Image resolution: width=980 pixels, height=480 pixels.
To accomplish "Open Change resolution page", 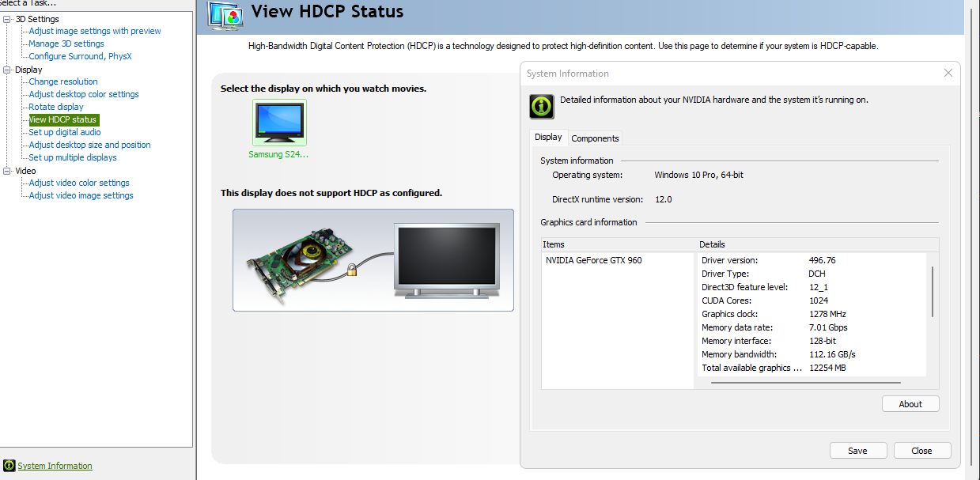I will [63, 81].
